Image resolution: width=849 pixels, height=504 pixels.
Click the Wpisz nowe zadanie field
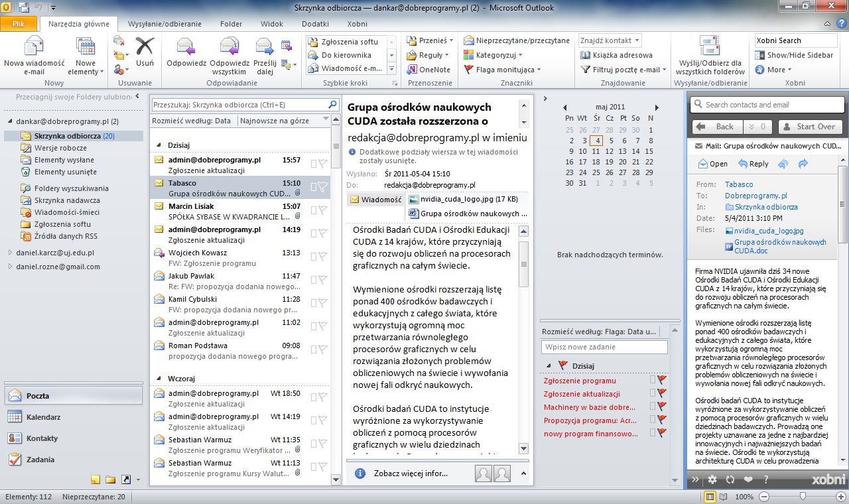click(x=604, y=347)
